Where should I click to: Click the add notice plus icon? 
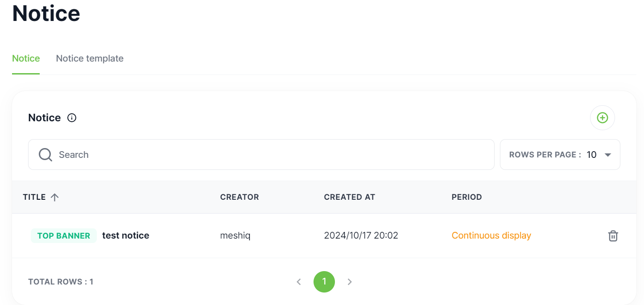tap(602, 118)
